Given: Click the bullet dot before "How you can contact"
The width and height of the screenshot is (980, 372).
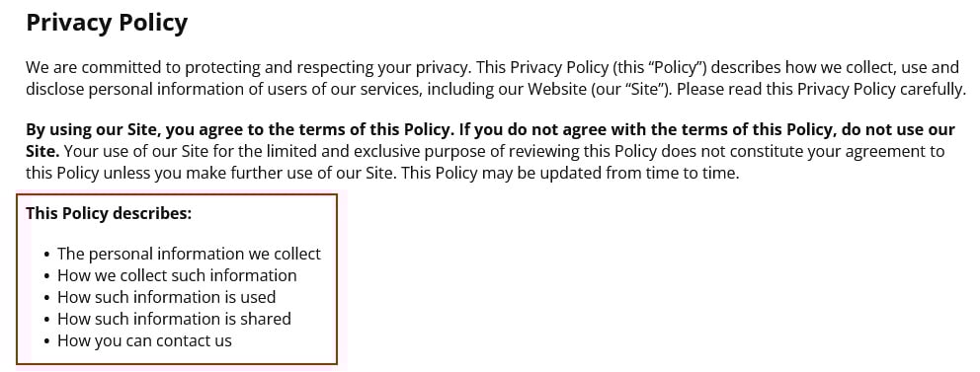Looking at the screenshot, I should (47, 342).
